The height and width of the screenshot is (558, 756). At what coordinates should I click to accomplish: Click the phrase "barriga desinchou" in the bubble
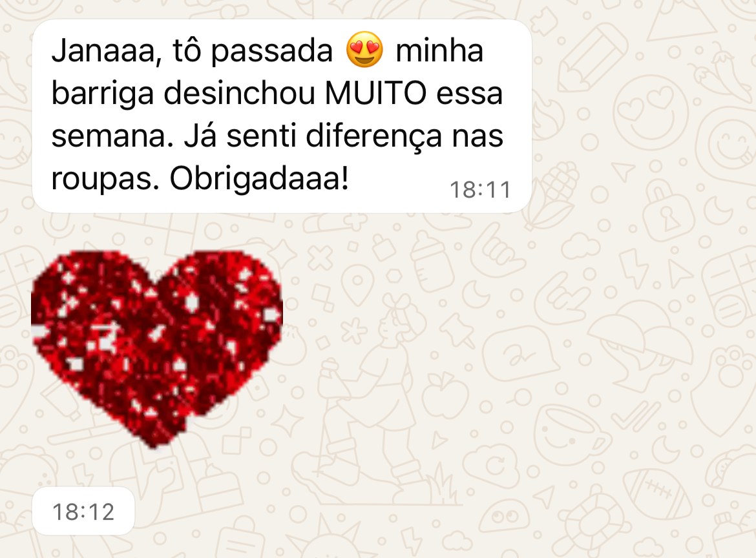[x=184, y=94]
